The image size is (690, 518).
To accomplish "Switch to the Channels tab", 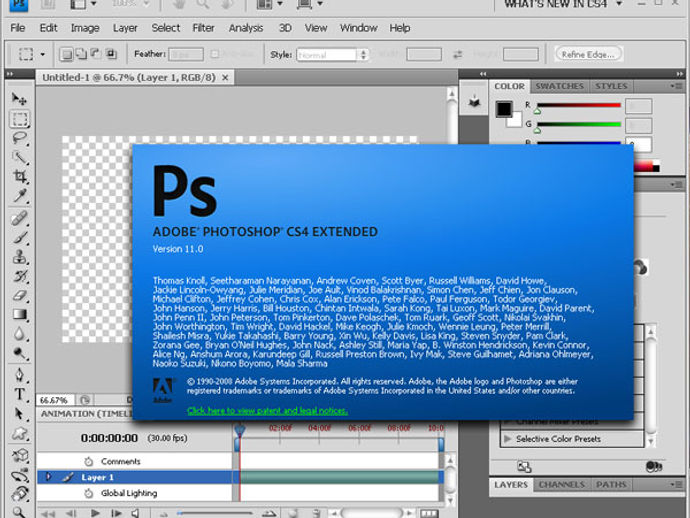I will click(x=562, y=485).
